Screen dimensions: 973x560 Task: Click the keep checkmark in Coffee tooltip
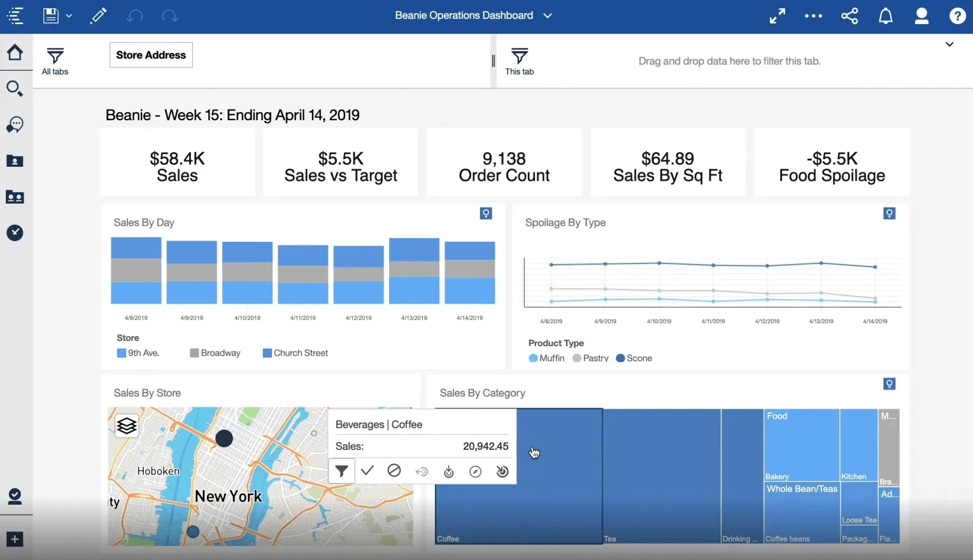[367, 470]
